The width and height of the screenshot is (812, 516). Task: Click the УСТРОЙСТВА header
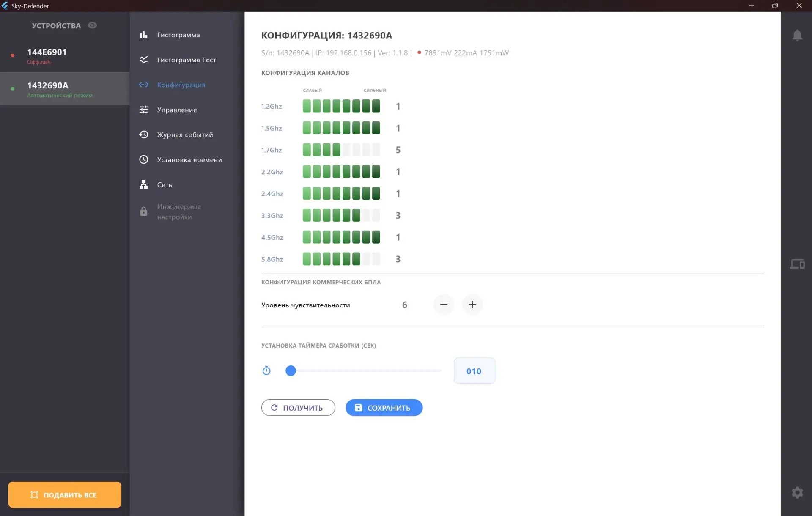click(56, 26)
